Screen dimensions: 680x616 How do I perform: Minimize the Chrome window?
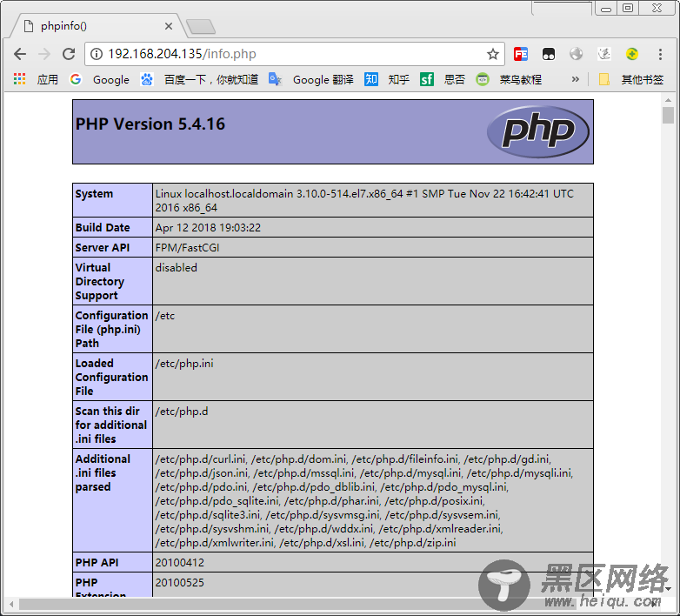(606, 8)
